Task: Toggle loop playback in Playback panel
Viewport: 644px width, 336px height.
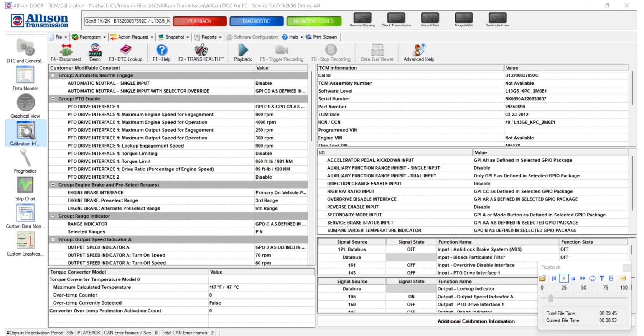Action: coord(592,279)
